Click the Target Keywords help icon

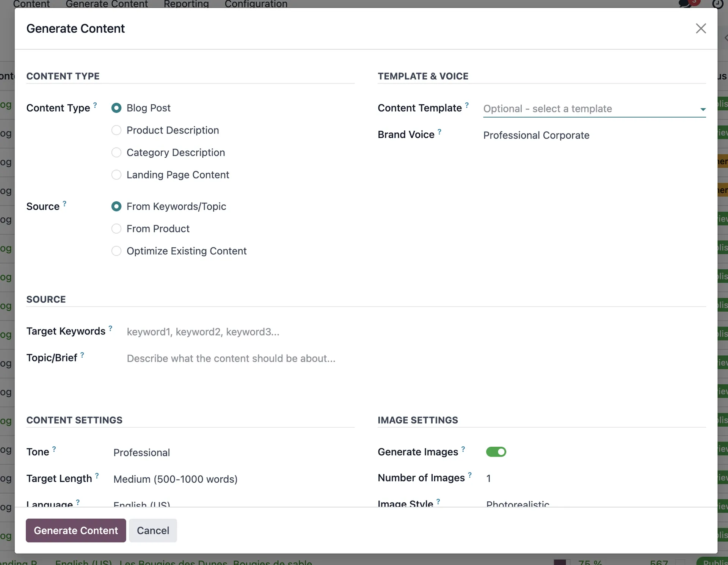click(x=110, y=328)
